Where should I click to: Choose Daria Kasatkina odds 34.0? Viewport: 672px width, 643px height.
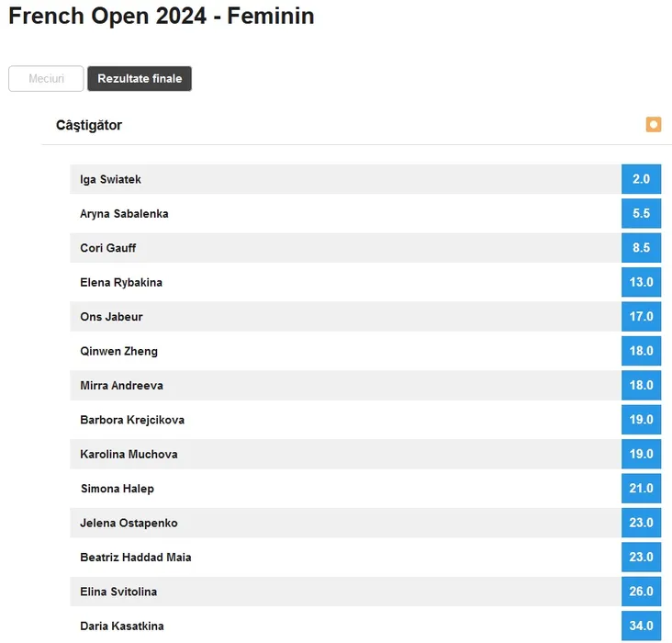[x=641, y=626]
